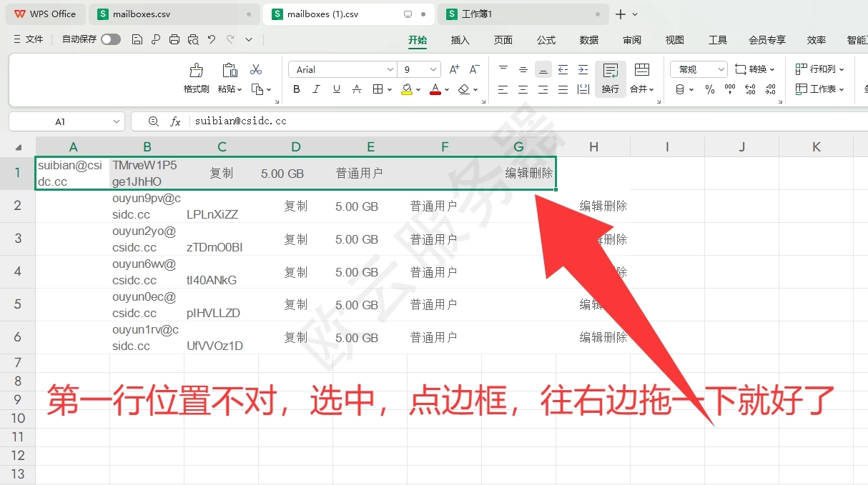Screen dimensions: 868x485
Task: Open the View (视图) ribbon tab
Action: (675, 40)
